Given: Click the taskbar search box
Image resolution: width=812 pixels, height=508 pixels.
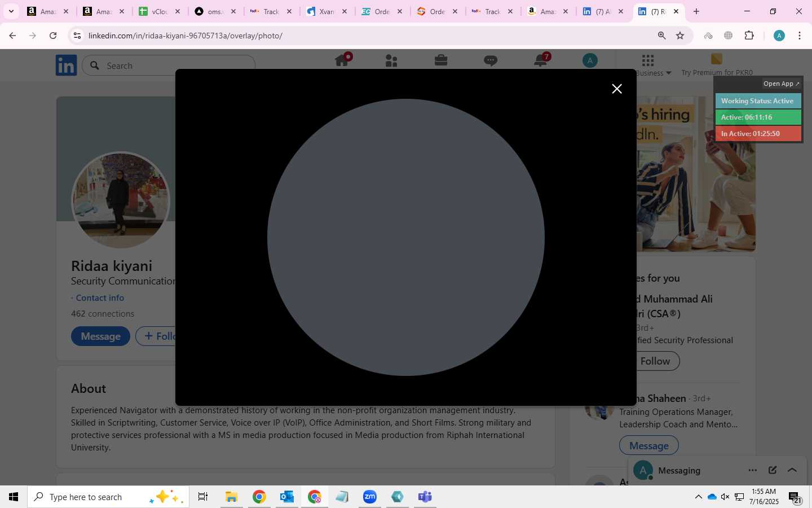Looking at the screenshot, I should pyautogui.click(x=108, y=497).
